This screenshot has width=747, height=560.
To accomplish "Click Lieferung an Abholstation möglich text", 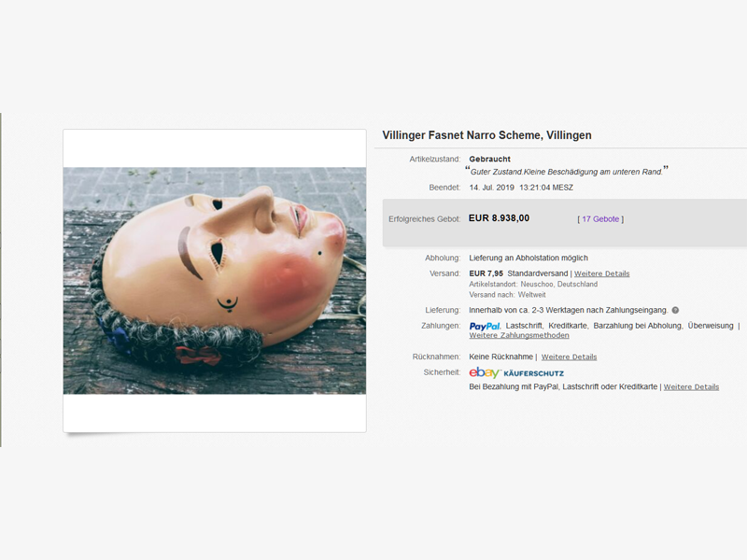I will point(529,258).
